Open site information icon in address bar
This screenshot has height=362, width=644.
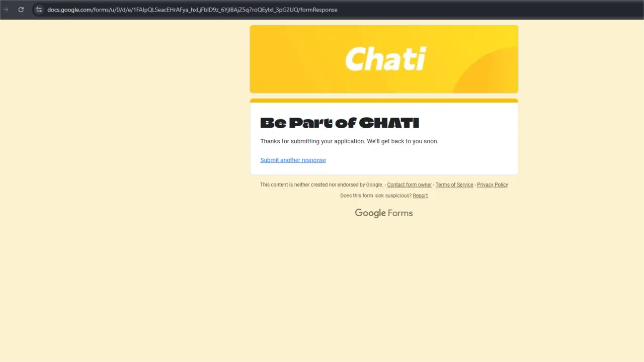(x=39, y=10)
